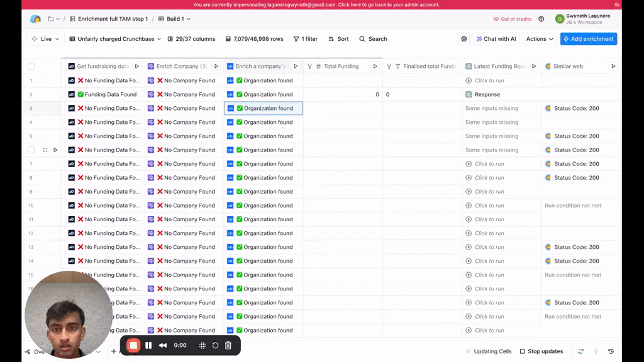Expand the Live mode dropdown
The height and width of the screenshot is (362, 644).
[x=45, y=39]
